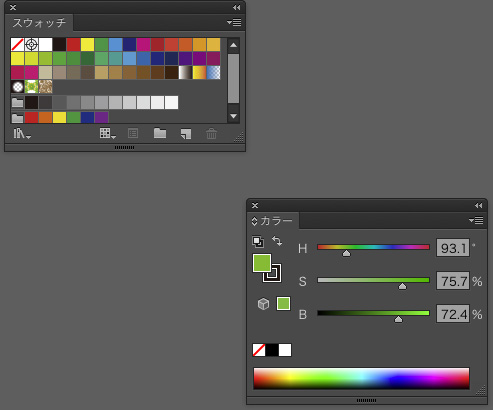This screenshot has width=493, height=410.
Task: Open the Swatch Libraries menu icon
Action: (x=22, y=134)
